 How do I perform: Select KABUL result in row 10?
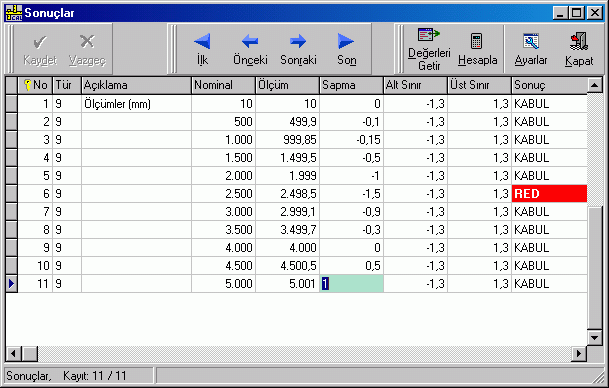pos(549,266)
